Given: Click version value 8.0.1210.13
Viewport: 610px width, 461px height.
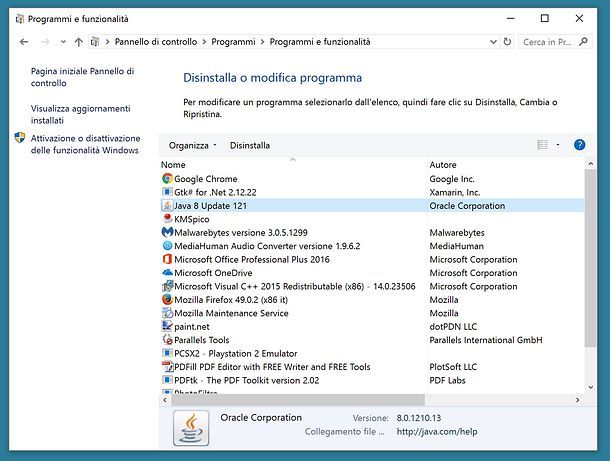Looking at the screenshot, I should point(419,418).
